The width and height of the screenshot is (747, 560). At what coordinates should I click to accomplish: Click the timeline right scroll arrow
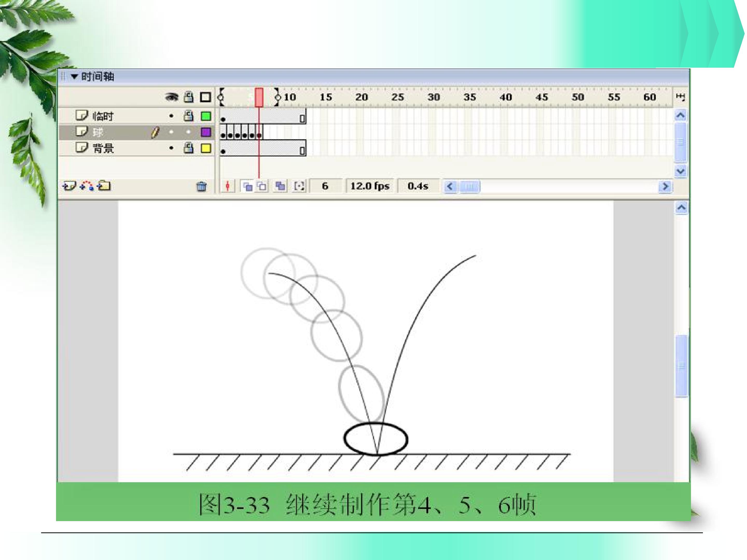[x=665, y=186]
